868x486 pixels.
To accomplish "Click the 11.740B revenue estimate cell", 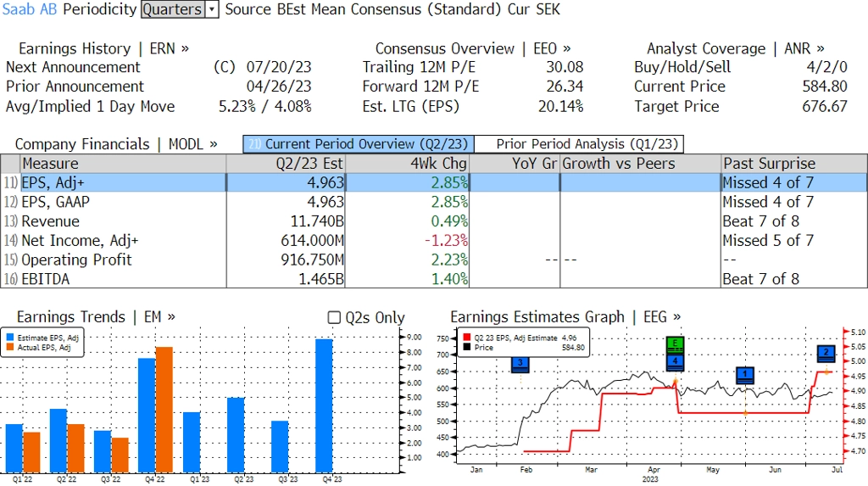I will coord(317,221).
